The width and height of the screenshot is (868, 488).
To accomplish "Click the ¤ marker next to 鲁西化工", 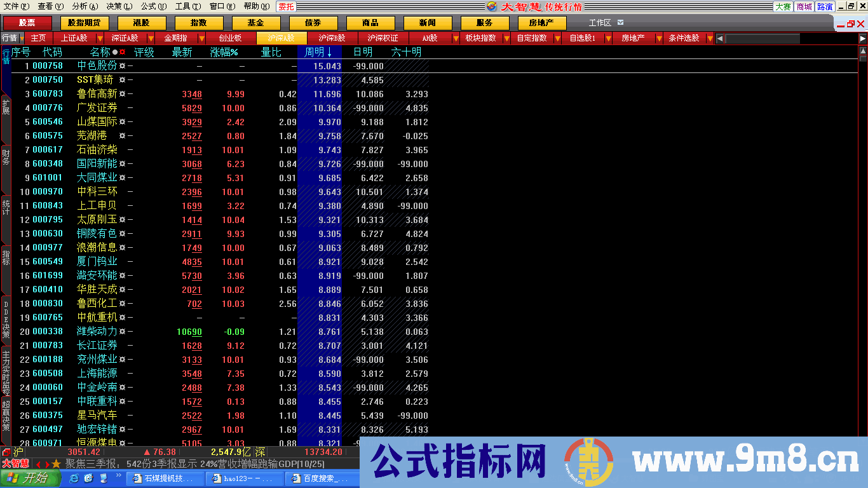I will 123,304.
